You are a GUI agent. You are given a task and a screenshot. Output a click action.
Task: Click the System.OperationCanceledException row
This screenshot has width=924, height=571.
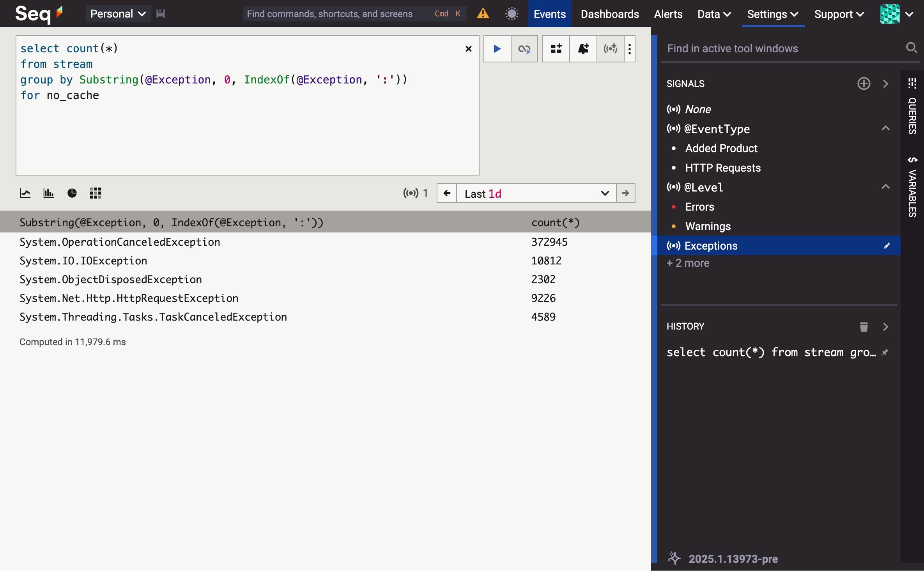(326, 242)
